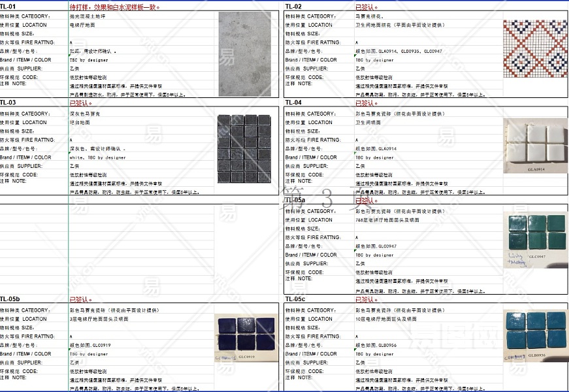The height and width of the screenshot is (392, 569).
Task: Click the dark gray mosaic tile photo
Action: click(243, 149)
